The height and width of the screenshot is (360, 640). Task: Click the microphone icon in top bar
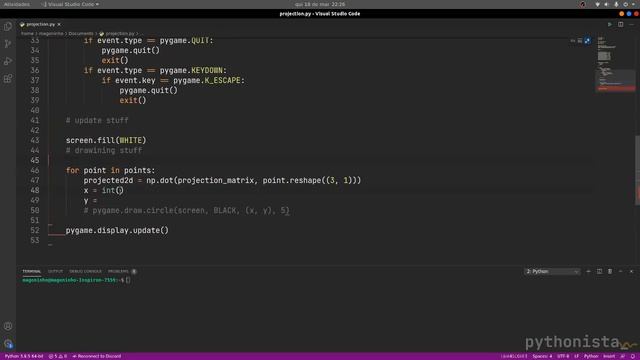tap(616, 4)
